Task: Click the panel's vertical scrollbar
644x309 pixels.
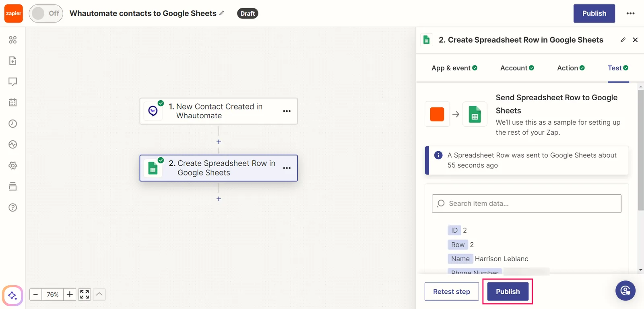Action: coord(641,150)
